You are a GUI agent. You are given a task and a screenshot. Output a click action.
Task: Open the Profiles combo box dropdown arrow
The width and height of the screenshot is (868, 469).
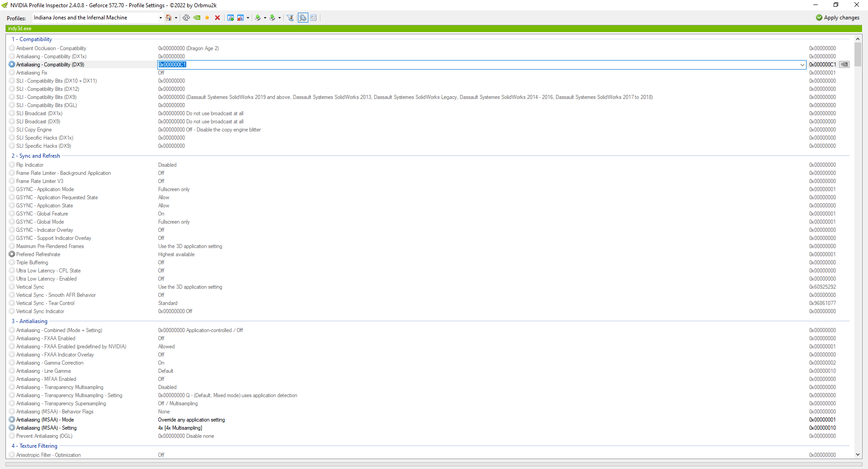[x=160, y=18]
